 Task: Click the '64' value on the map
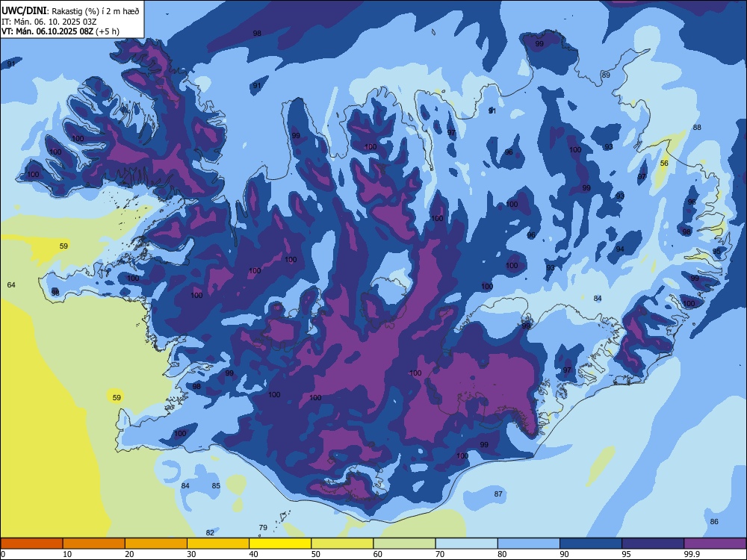coord(11,284)
